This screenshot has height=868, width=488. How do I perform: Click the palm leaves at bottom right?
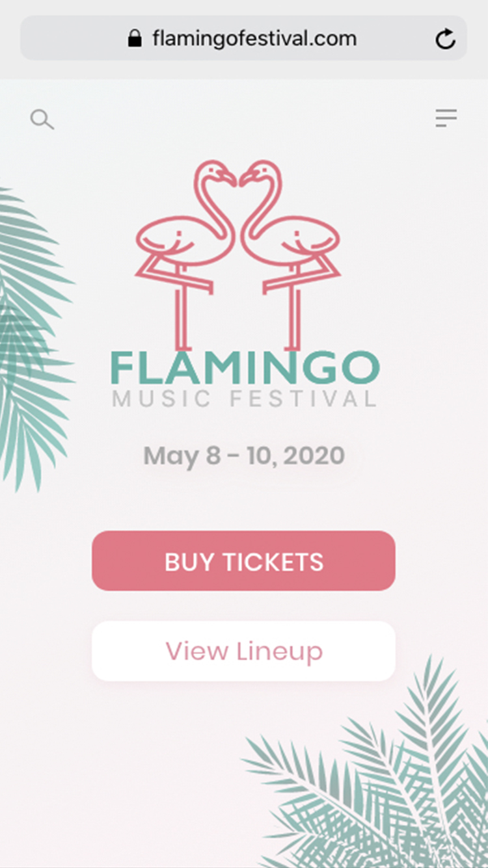390,780
